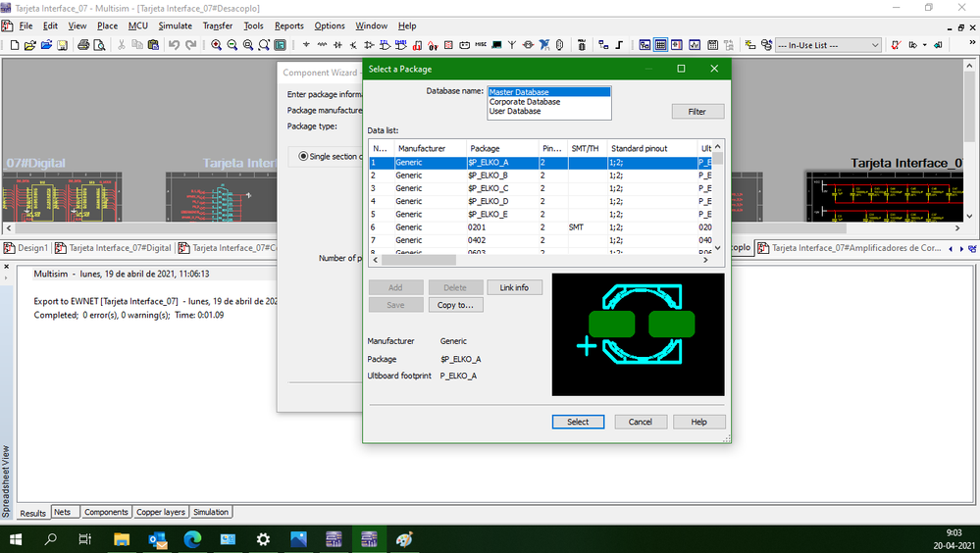Open Settings gear from the taskbar
Image resolution: width=980 pixels, height=553 pixels.
(263, 539)
